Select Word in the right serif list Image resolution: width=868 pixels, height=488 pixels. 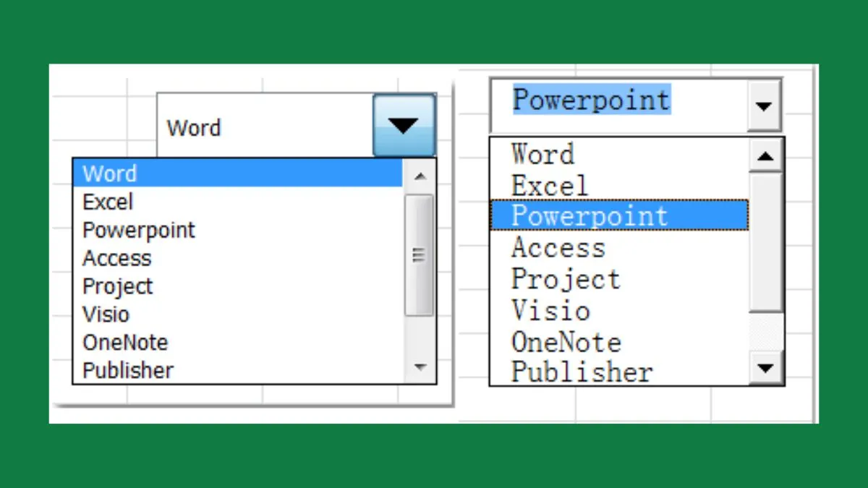542,154
